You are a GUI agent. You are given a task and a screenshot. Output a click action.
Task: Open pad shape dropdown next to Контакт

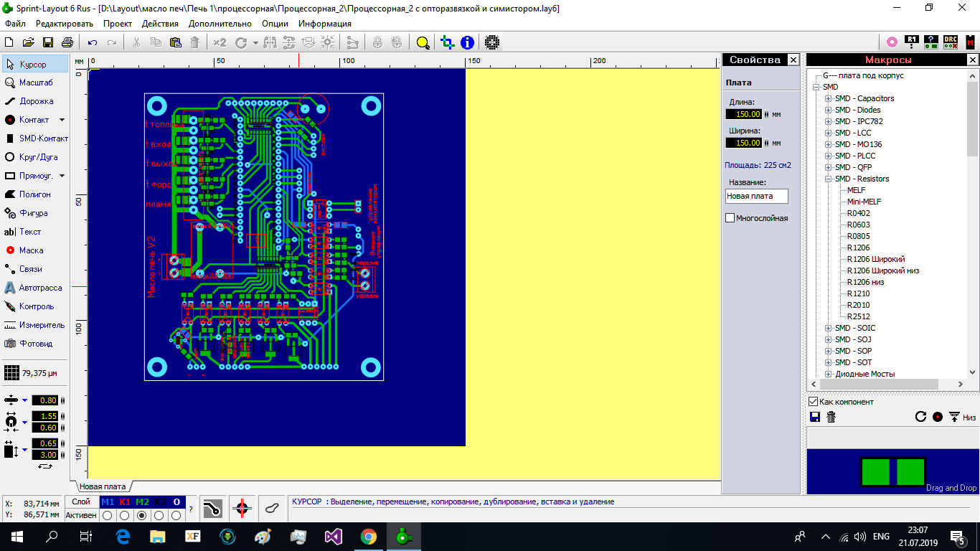(62, 120)
